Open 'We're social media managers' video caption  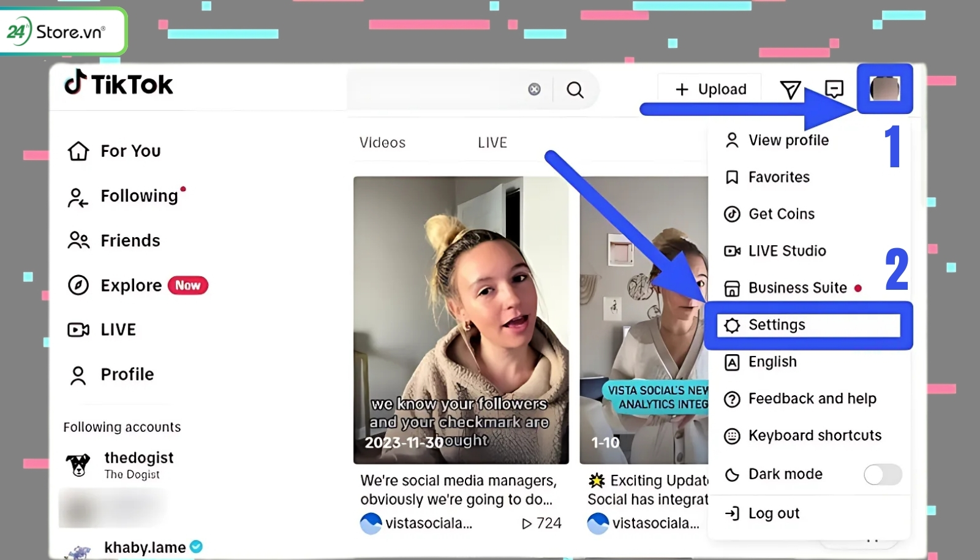(458, 490)
